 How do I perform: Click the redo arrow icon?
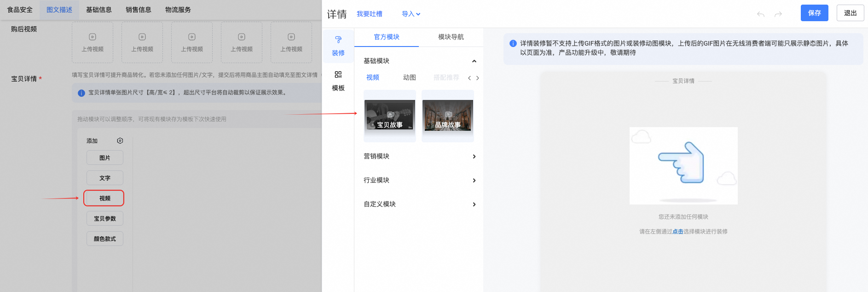778,14
